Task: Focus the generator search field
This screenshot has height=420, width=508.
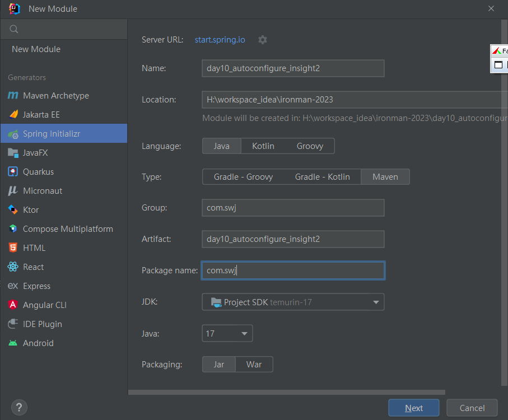Action: tap(64, 29)
